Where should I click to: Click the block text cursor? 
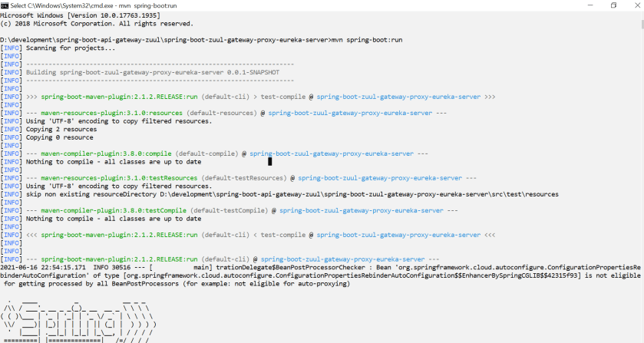tap(270, 162)
